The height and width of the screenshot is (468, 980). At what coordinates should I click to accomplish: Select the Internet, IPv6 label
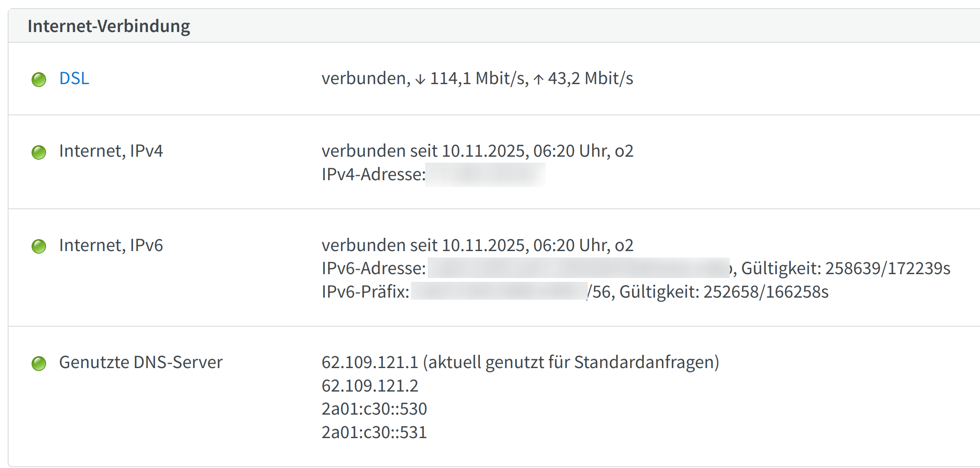[111, 246]
